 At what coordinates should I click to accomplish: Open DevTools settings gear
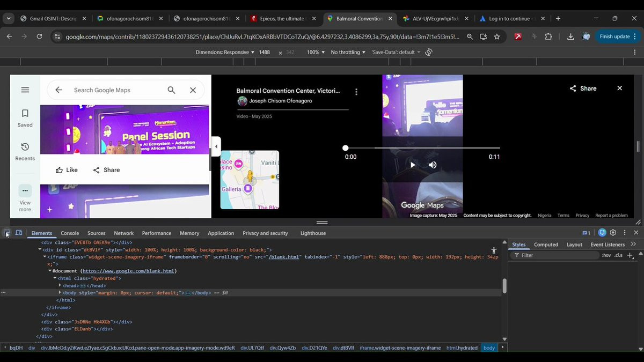(x=613, y=233)
